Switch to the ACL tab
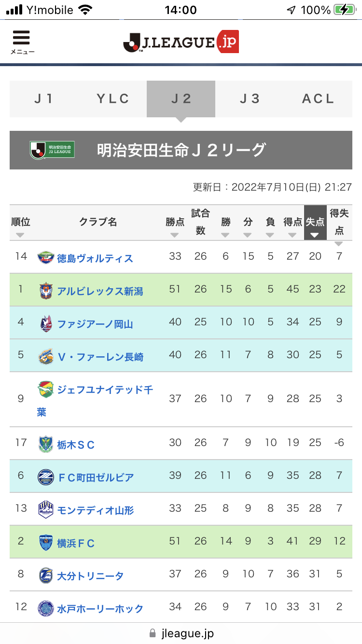 coord(318,99)
